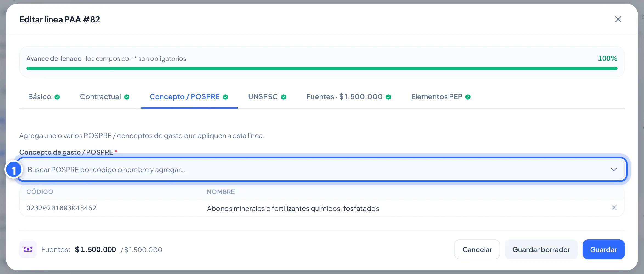This screenshot has width=644, height=274.
Task: Remove the Abonos minerales POSPRE row
Action: click(x=614, y=208)
